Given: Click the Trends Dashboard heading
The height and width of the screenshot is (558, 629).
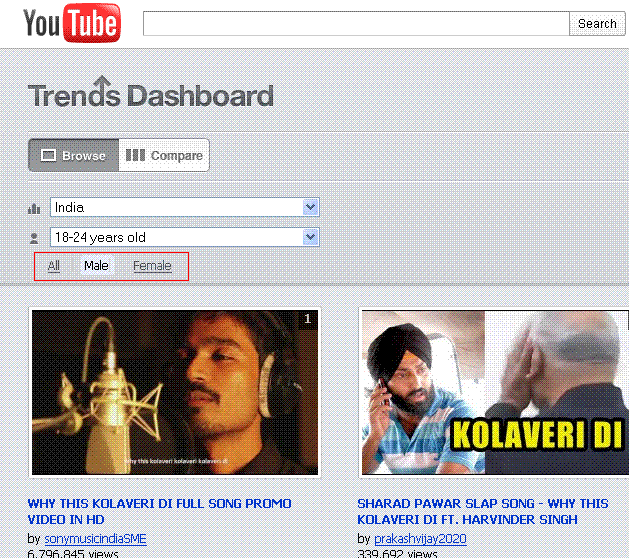Looking at the screenshot, I should pos(151,93).
